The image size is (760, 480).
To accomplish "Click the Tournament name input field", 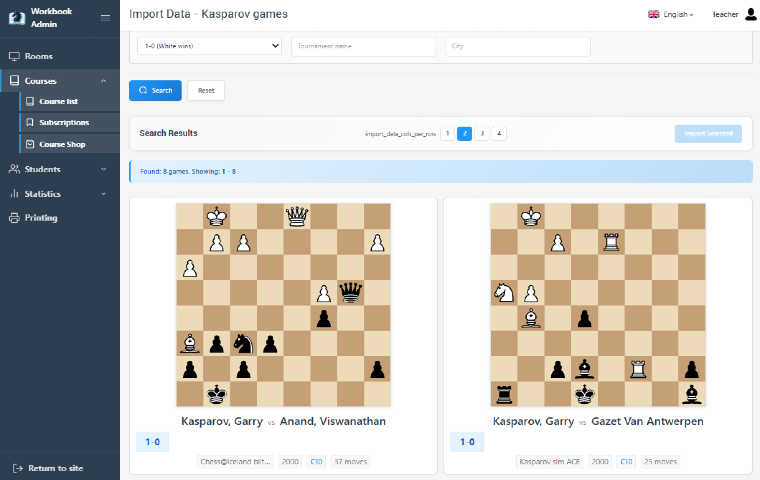I will pos(363,46).
